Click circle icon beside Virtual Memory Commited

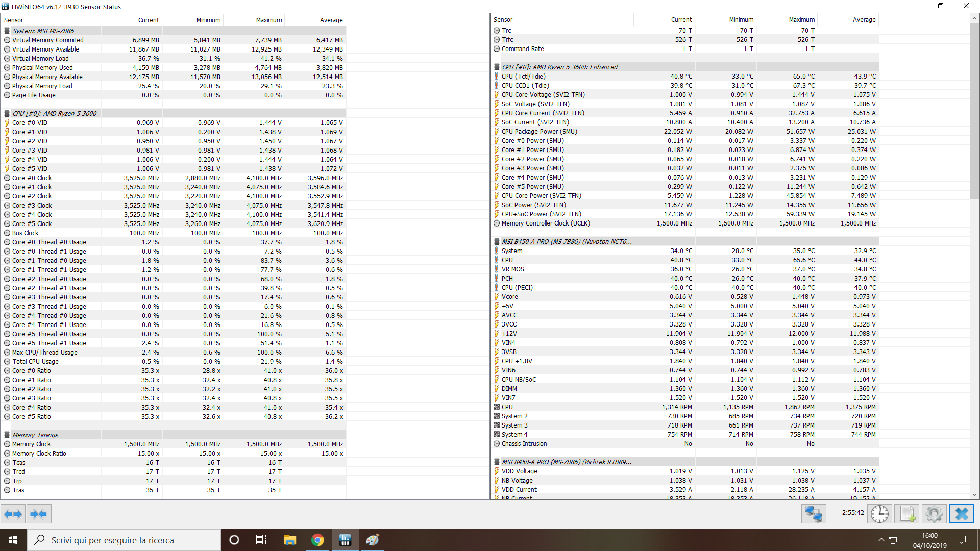7,40
